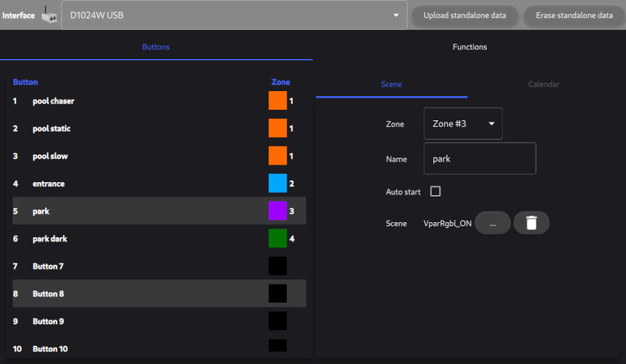Select the pool static button row
The height and width of the screenshot is (364, 626).
click(146, 128)
